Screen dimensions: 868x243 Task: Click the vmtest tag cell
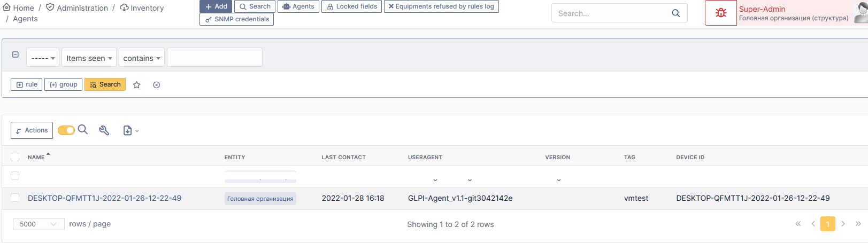(636, 198)
